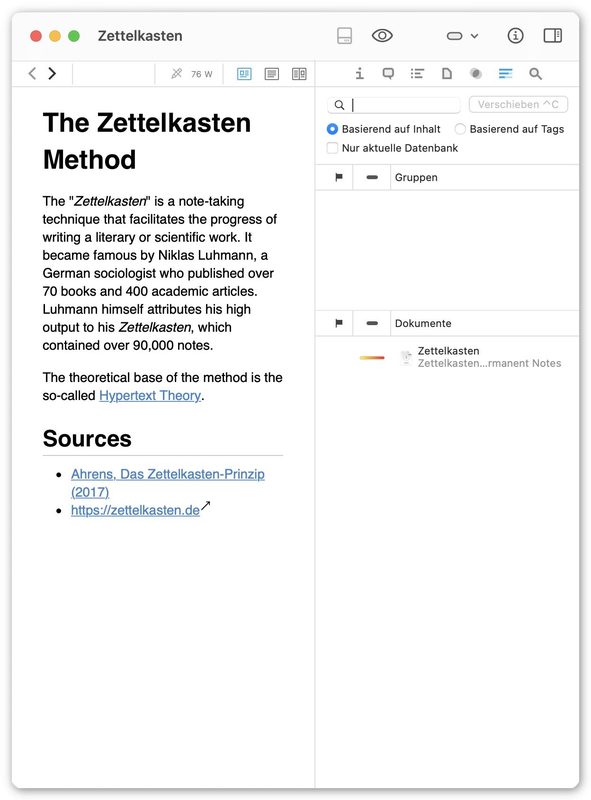The image size is (591, 800).
Task: Select the Basierend auf Inhalt radio button
Action: pyautogui.click(x=332, y=129)
